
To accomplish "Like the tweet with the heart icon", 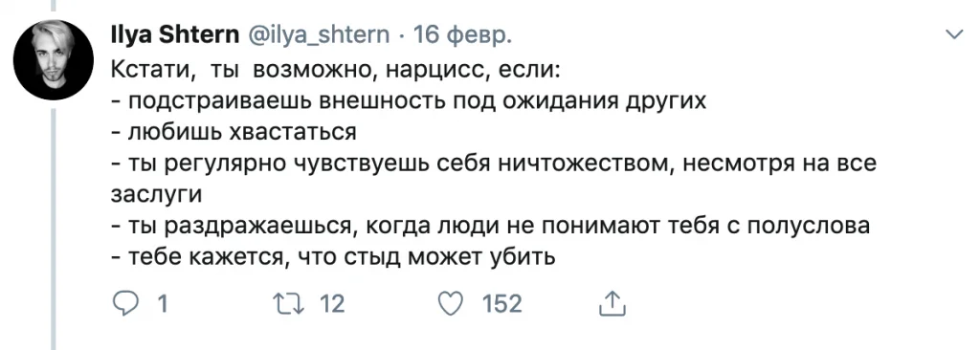I will [x=450, y=304].
